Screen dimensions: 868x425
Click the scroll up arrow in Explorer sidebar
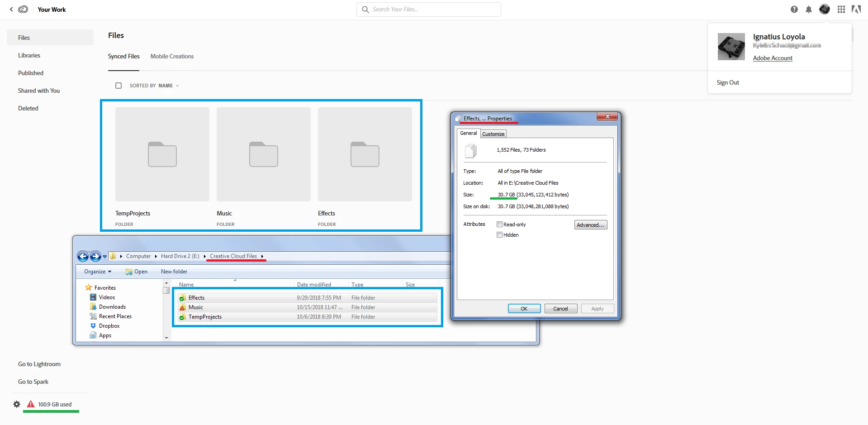166,283
